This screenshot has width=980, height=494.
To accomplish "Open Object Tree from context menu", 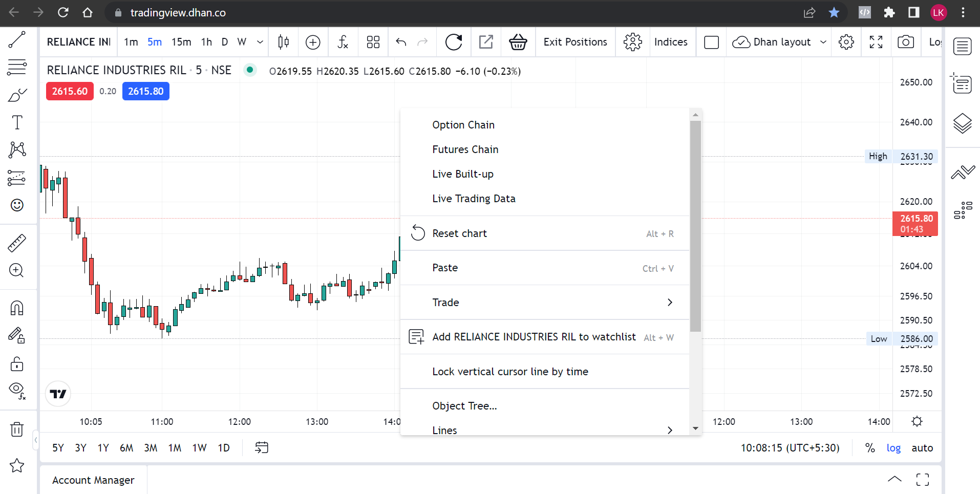I will (545, 406).
